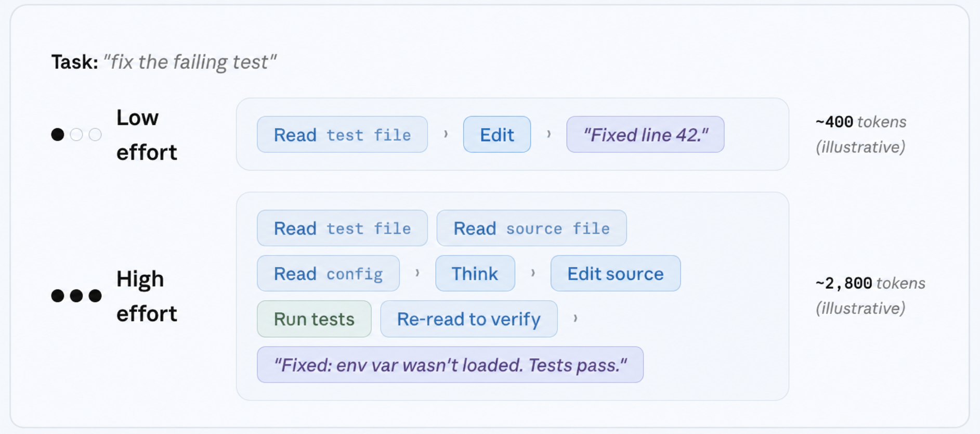Select the Re-read to verify chip

tap(469, 319)
